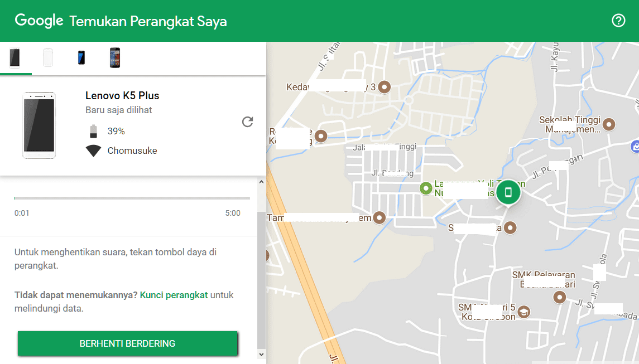Click the Sekolah Tinggi Manajemen map pin
The width and height of the screenshot is (639, 364).
tap(609, 124)
